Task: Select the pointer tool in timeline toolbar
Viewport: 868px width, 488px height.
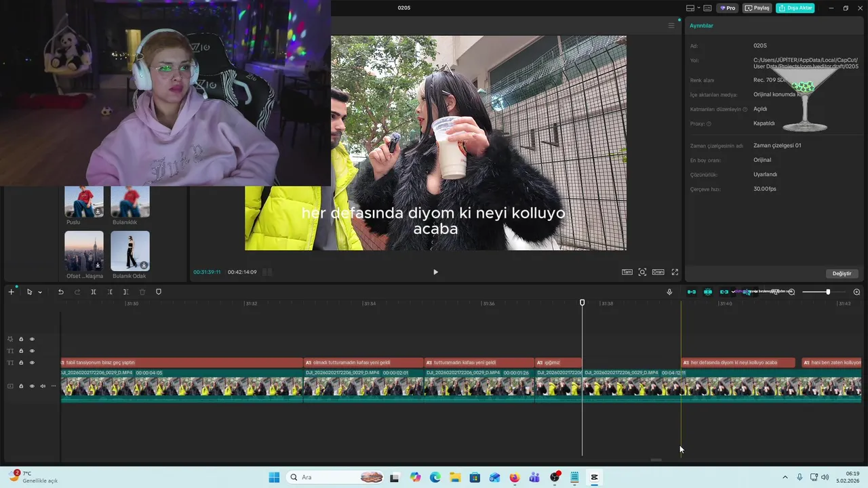Action: [x=29, y=292]
